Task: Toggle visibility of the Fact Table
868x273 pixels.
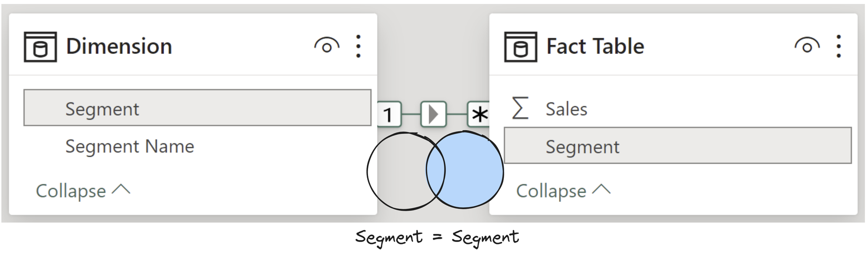Action: (x=807, y=46)
